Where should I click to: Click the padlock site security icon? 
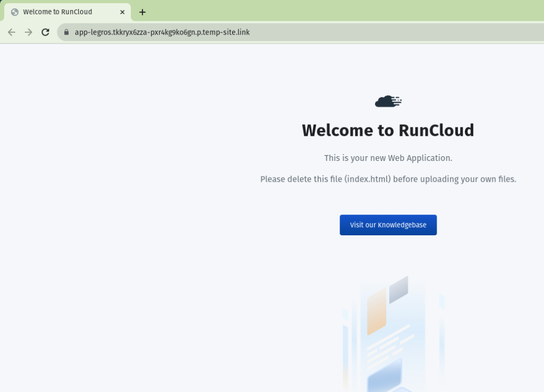66,32
